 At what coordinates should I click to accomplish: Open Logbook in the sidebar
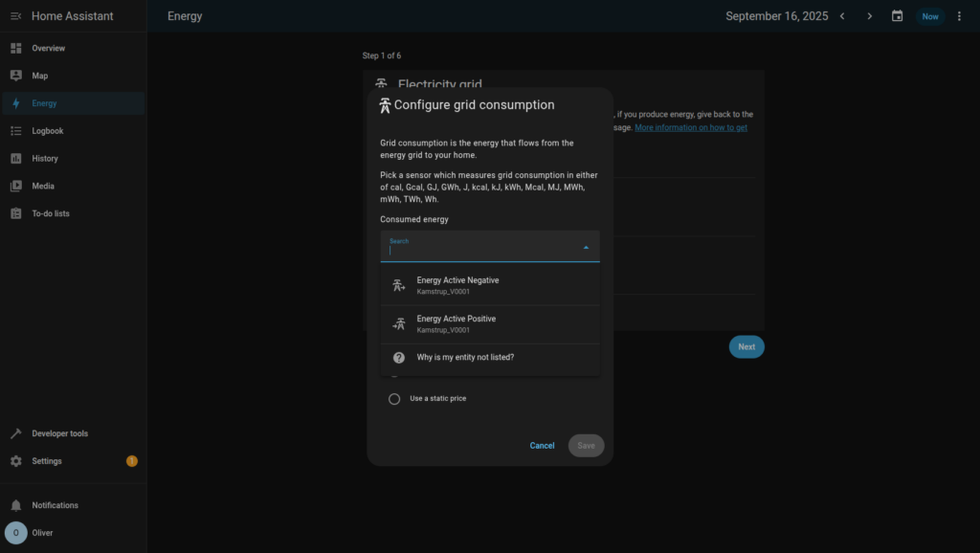click(48, 131)
